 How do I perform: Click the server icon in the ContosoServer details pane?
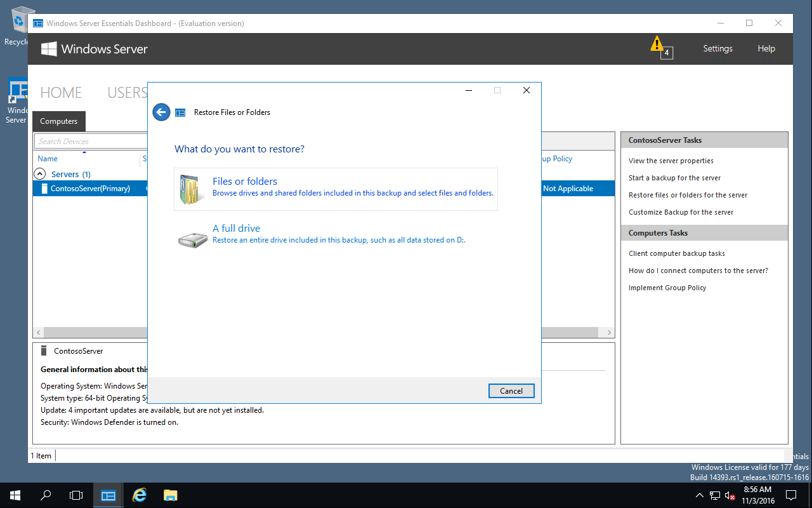44,351
